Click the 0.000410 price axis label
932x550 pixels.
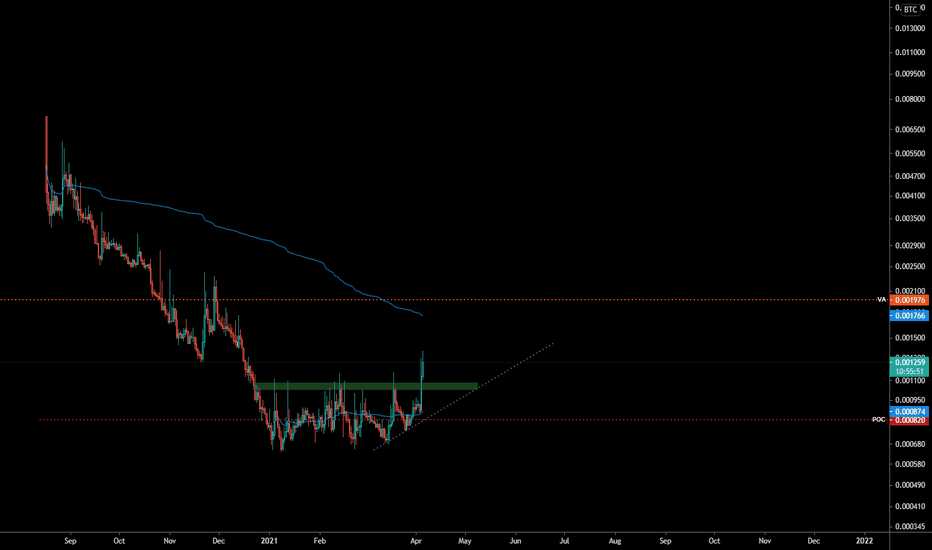point(910,507)
